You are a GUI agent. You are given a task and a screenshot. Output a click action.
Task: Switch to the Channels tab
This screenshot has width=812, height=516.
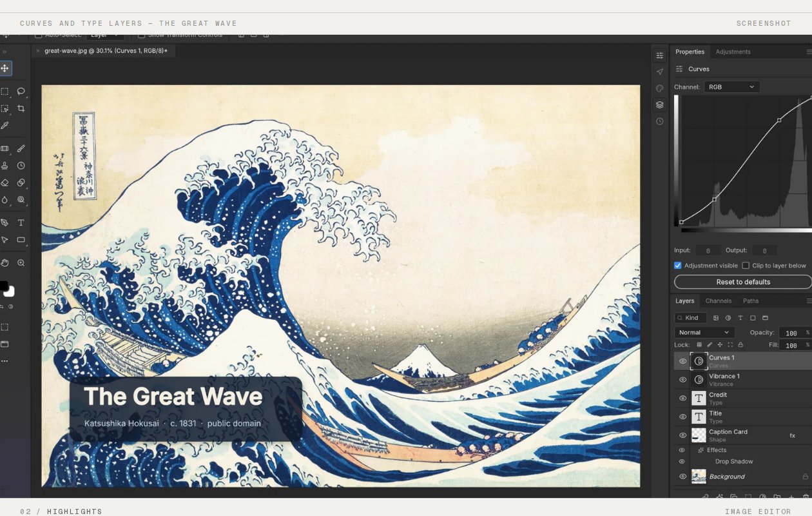pos(718,301)
